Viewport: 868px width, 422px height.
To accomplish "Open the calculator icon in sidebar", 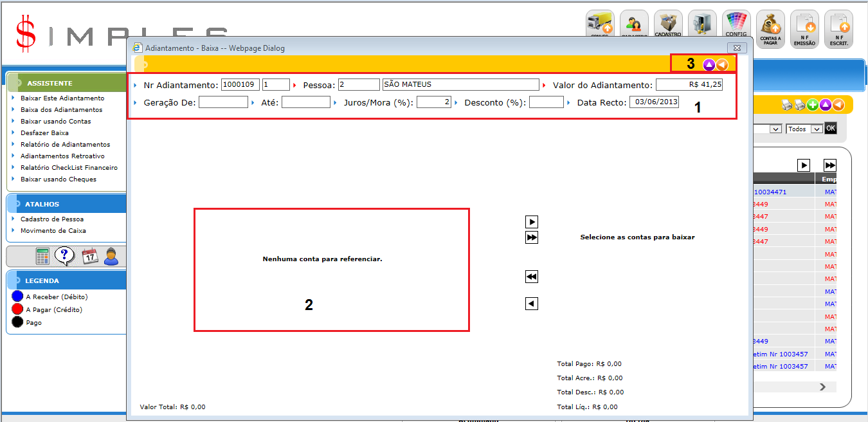I will click(x=42, y=256).
